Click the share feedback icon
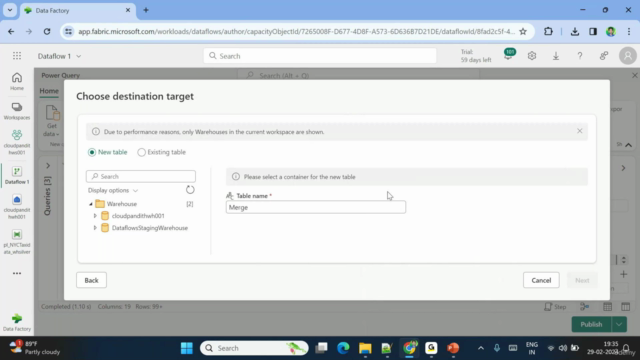 [x=604, y=56]
